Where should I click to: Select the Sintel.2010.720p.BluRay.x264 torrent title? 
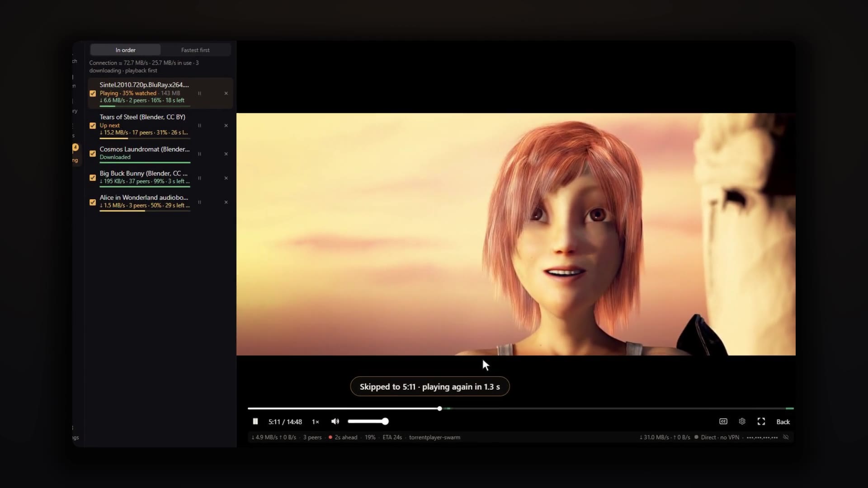(x=144, y=85)
